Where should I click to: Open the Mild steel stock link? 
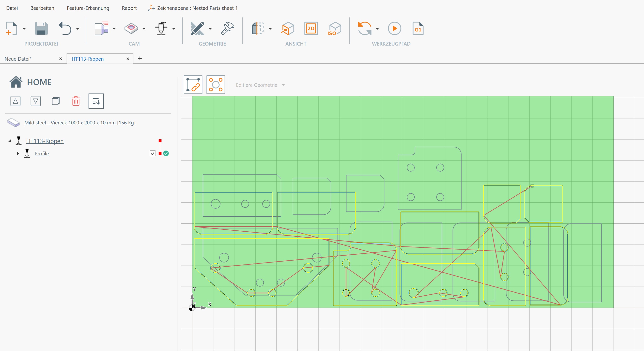80,123
